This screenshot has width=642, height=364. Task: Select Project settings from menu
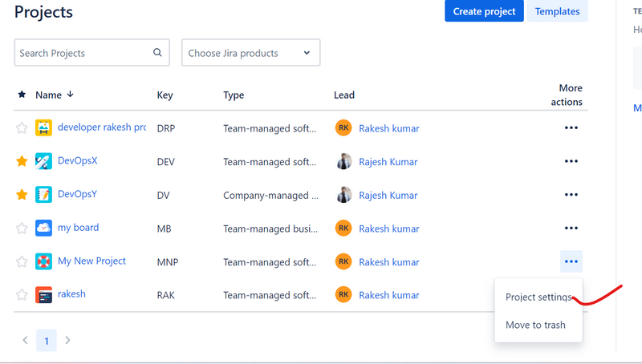coord(538,297)
